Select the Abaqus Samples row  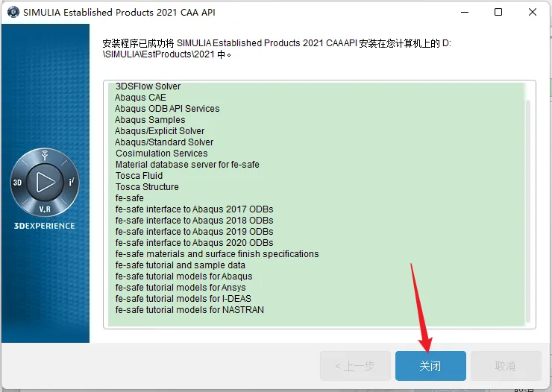tap(150, 120)
